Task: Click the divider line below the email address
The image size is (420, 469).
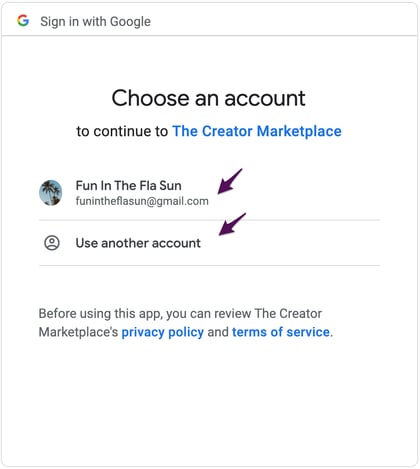Action: 209,220
